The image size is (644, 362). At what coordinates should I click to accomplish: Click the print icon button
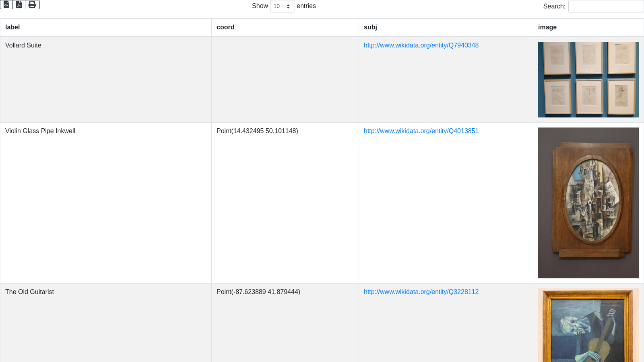tap(32, 4)
